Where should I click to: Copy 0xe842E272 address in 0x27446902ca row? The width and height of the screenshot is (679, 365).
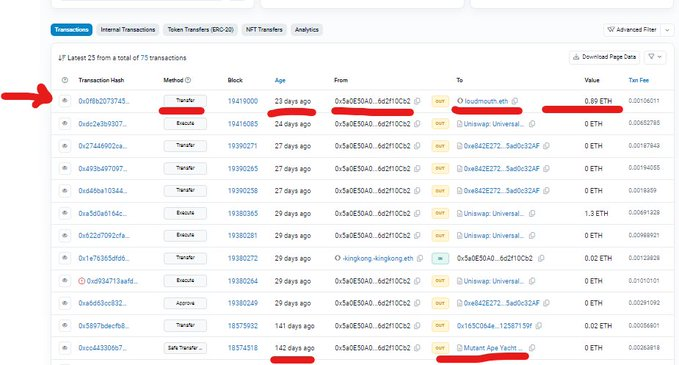pos(546,146)
